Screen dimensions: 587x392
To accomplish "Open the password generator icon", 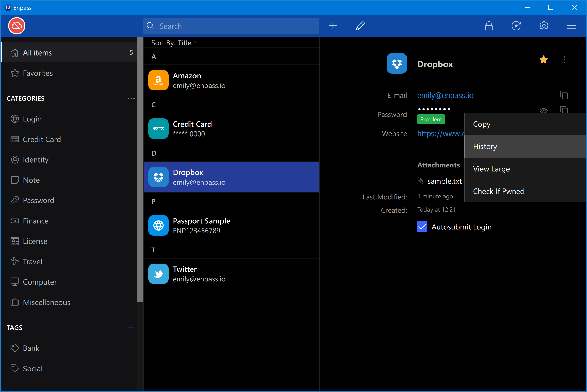I will coord(516,26).
